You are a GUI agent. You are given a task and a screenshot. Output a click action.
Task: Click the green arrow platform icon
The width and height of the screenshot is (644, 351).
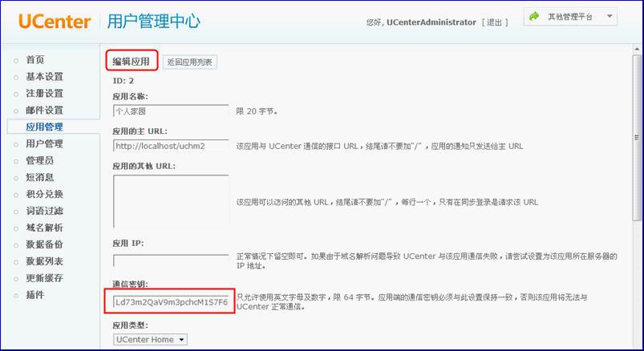coord(534,16)
